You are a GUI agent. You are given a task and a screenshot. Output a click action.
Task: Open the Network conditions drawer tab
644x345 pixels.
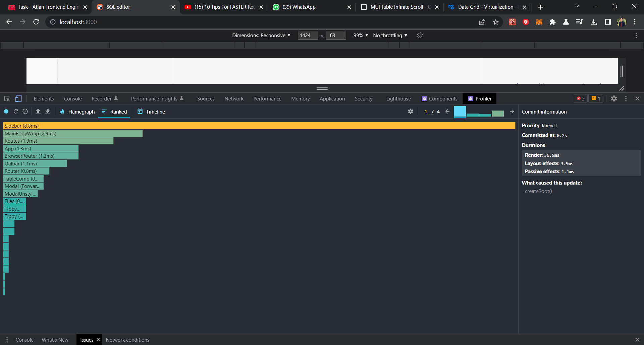[128, 340]
